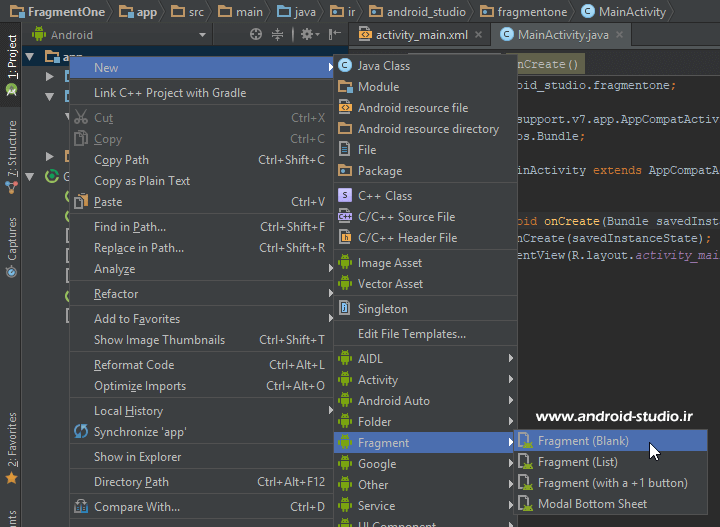
Task: Click the Compare With icon
Action: pyautogui.click(x=81, y=507)
